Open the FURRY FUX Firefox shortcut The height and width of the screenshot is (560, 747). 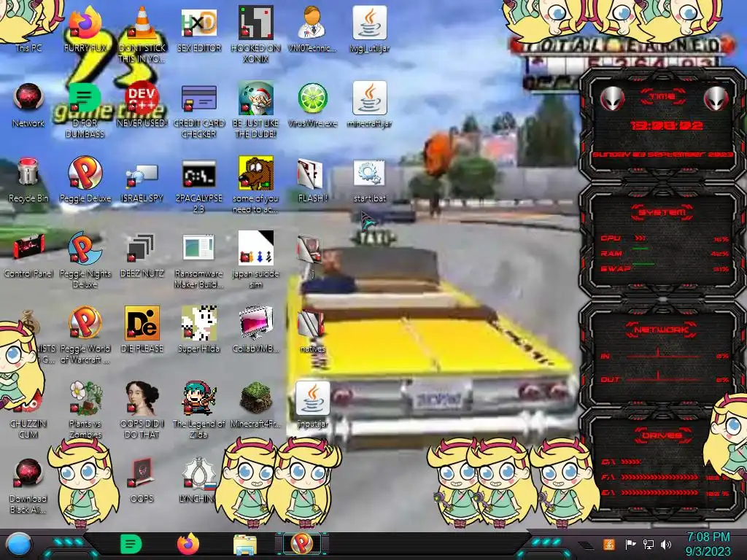(85, 28)
